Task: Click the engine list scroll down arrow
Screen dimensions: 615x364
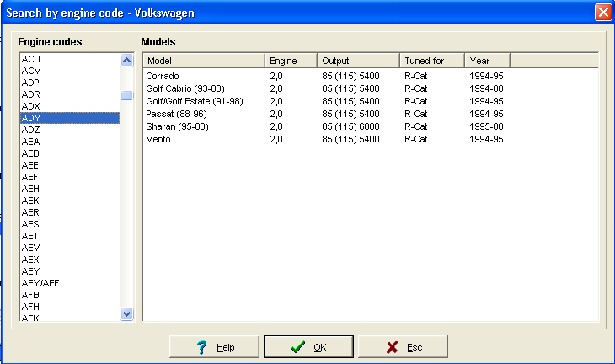Action: click(126, 313)
